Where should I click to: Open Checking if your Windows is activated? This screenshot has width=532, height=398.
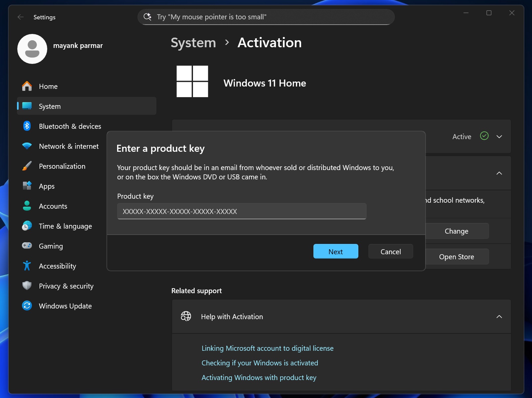260,363
